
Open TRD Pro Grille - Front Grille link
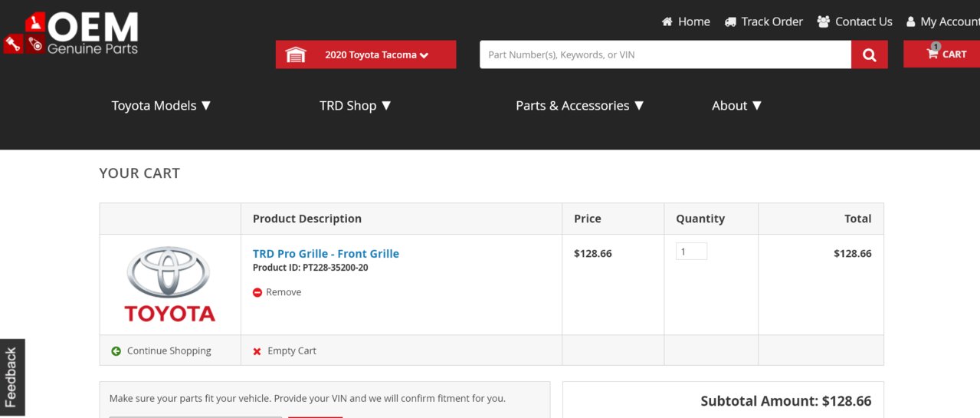pyautogui.click(x=326, y=254)
